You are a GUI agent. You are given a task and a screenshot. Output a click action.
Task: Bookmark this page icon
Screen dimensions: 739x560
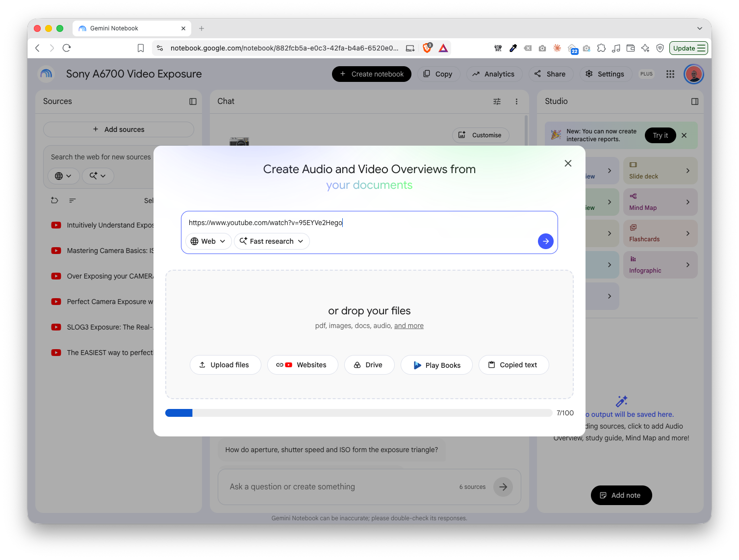coord(141,48)
